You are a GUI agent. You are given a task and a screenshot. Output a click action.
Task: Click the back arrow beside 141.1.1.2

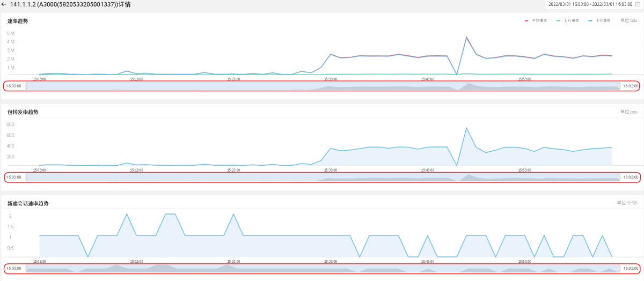4,4
